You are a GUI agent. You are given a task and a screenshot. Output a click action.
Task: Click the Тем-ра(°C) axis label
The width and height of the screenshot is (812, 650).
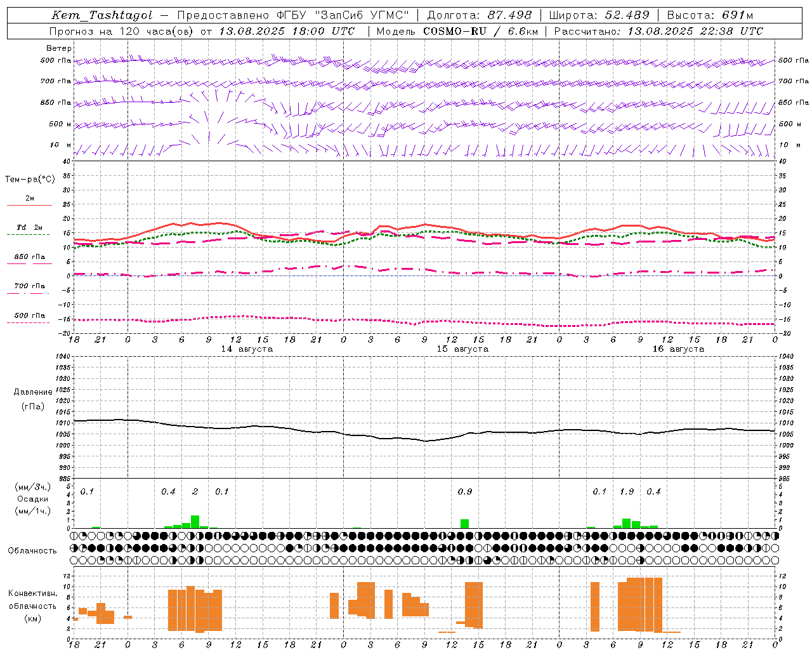coord(30,180)
